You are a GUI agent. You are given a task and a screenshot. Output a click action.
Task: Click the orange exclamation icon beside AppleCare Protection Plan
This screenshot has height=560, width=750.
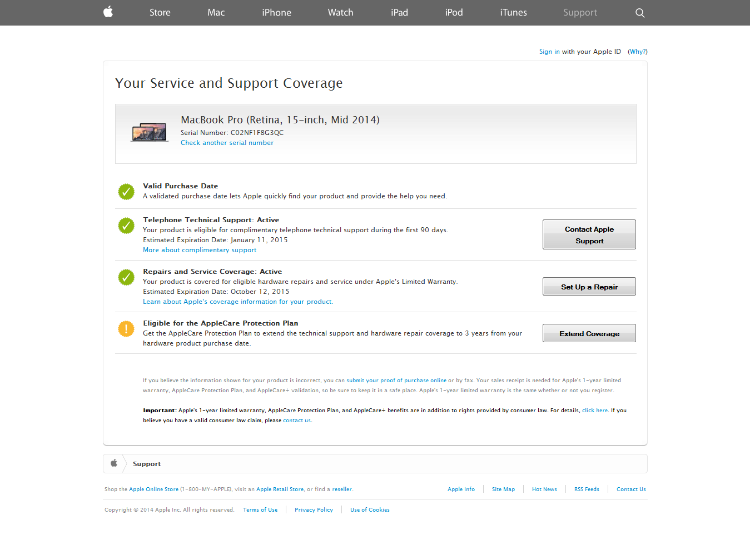(126, 329)
